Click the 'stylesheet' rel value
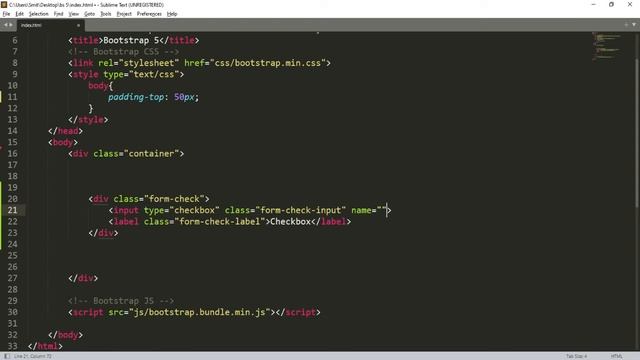 149,63
